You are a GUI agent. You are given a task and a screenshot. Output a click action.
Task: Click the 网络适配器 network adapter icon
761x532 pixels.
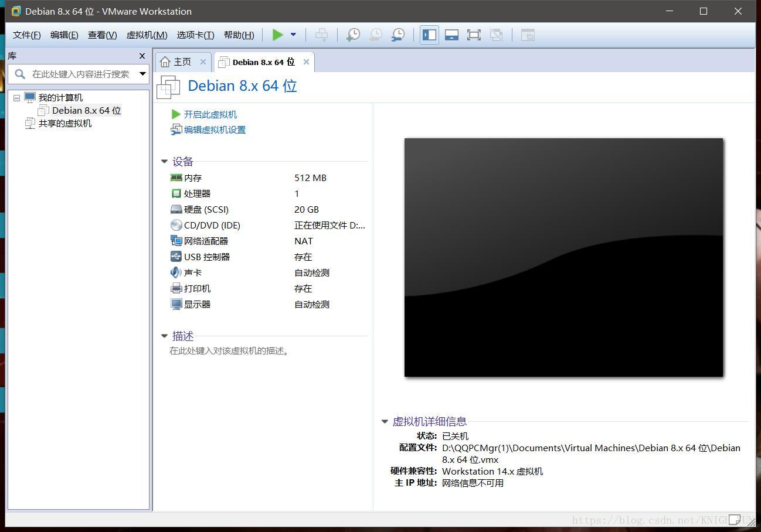(176, 241)
